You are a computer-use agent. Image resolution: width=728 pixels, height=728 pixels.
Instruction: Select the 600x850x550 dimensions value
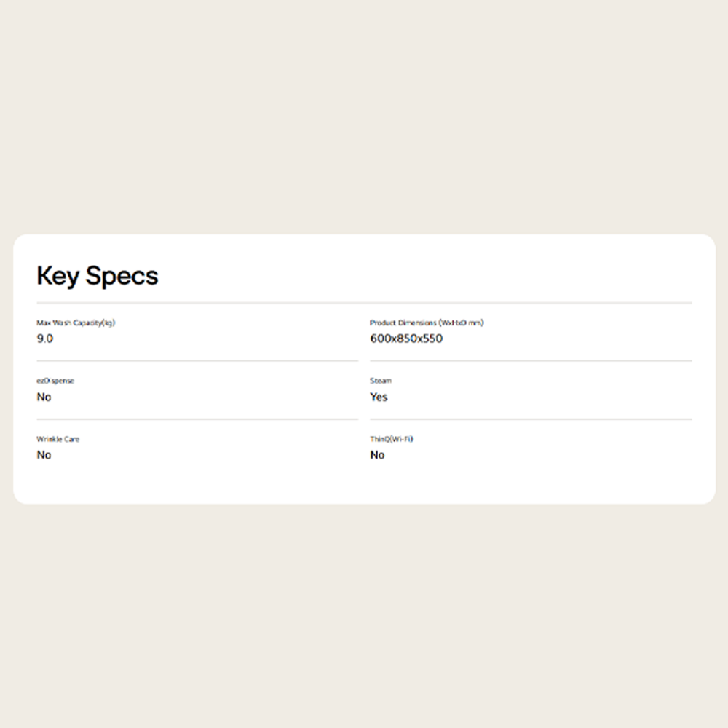click(x=406, y=339)
